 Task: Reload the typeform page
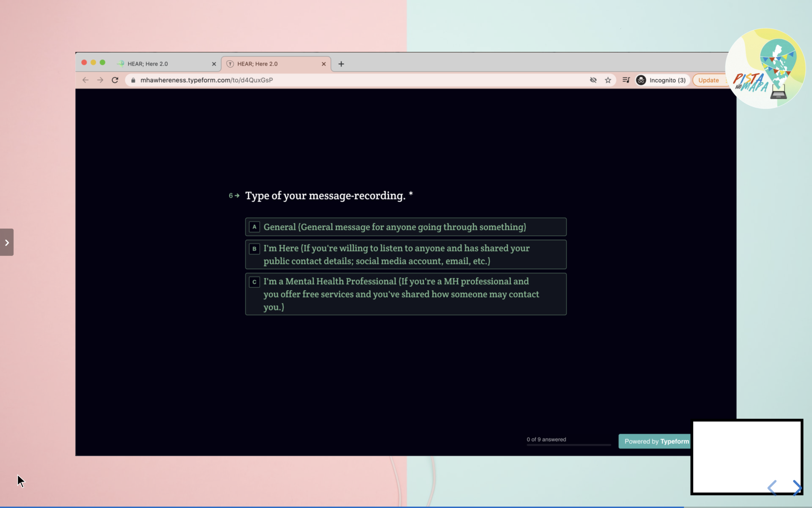tap(115, 80)
